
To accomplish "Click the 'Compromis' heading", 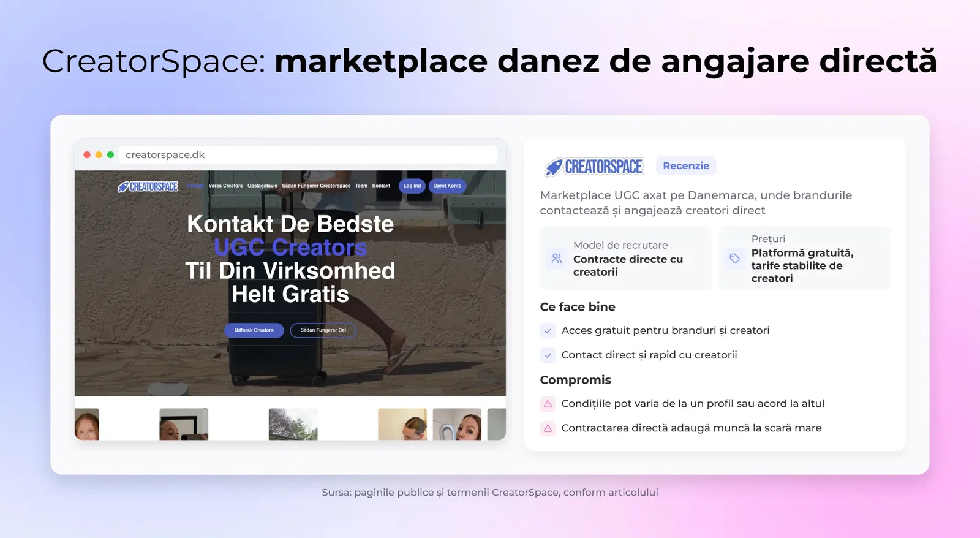I will click(576, 380).
